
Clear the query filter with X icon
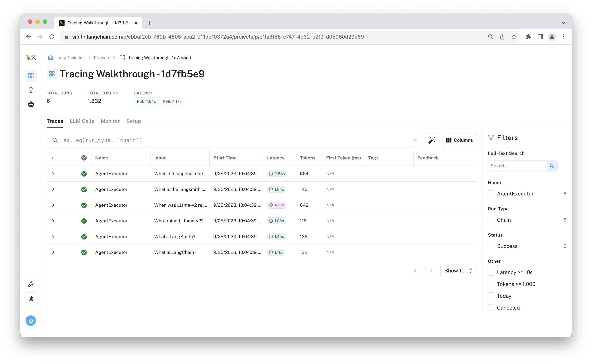tap(415, 140)
